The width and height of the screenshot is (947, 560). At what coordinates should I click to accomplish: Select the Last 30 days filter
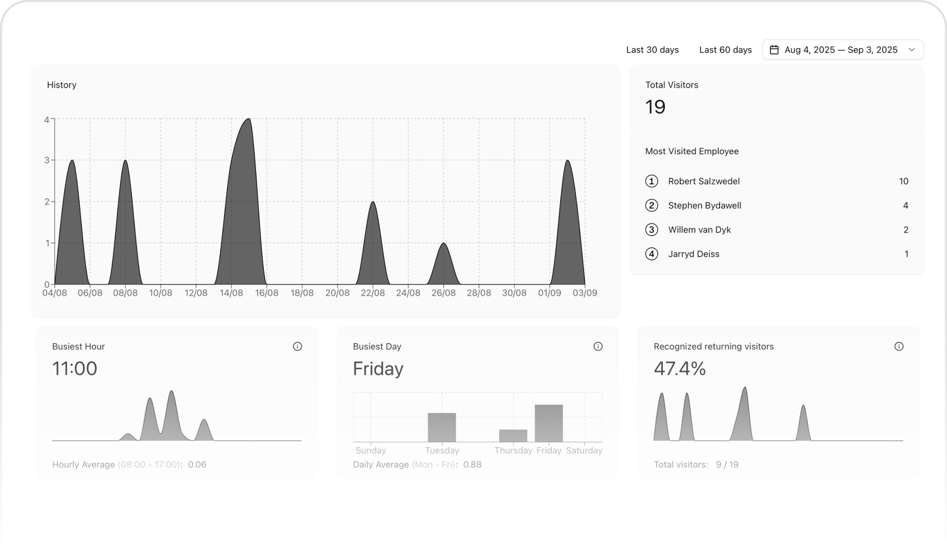tap(652, 50)
